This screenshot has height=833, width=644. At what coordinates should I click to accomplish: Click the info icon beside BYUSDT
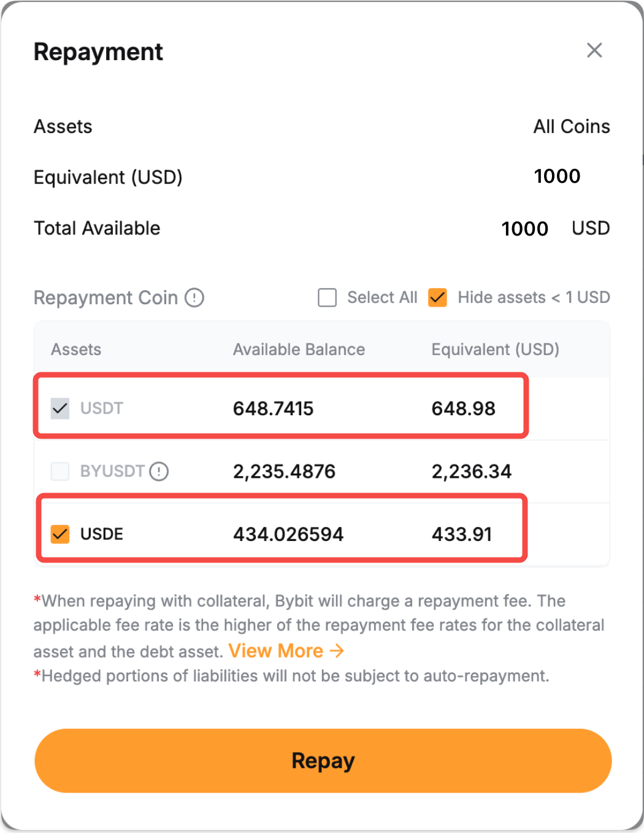159,471
